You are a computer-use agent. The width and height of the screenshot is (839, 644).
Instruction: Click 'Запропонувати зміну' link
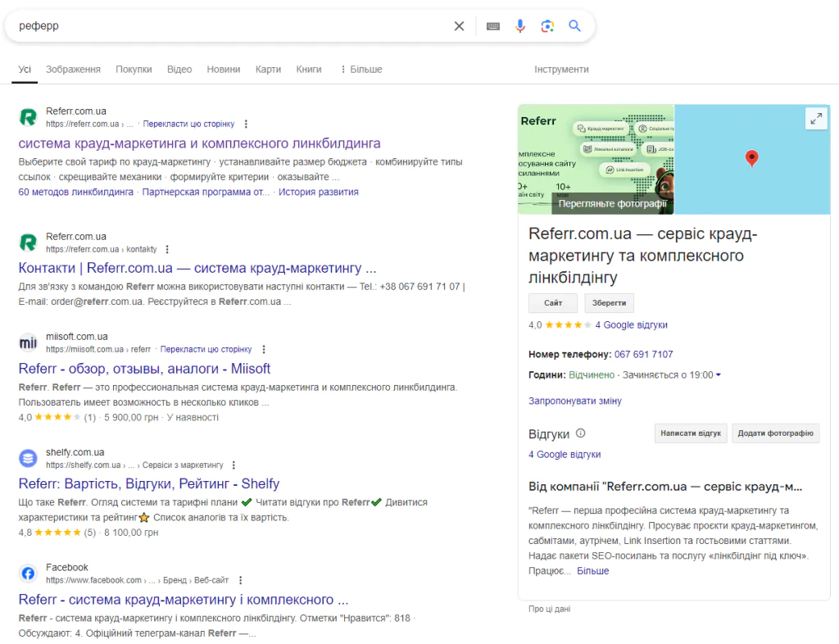click(575, 401)
